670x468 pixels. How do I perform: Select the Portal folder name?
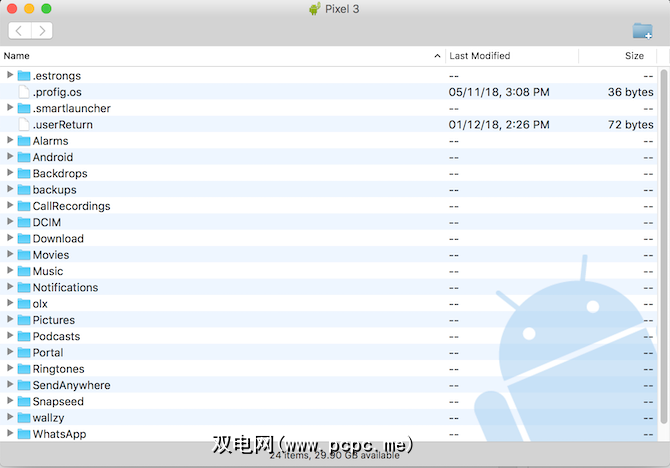(x=48, y=353)
